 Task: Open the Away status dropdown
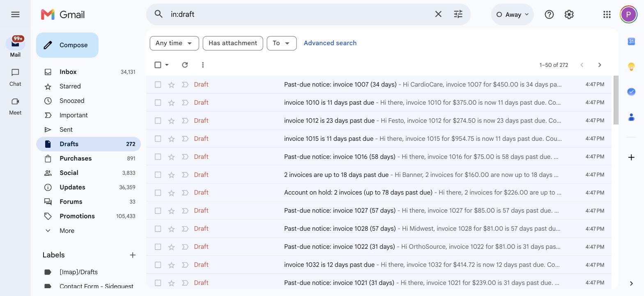tap(512, 14)
